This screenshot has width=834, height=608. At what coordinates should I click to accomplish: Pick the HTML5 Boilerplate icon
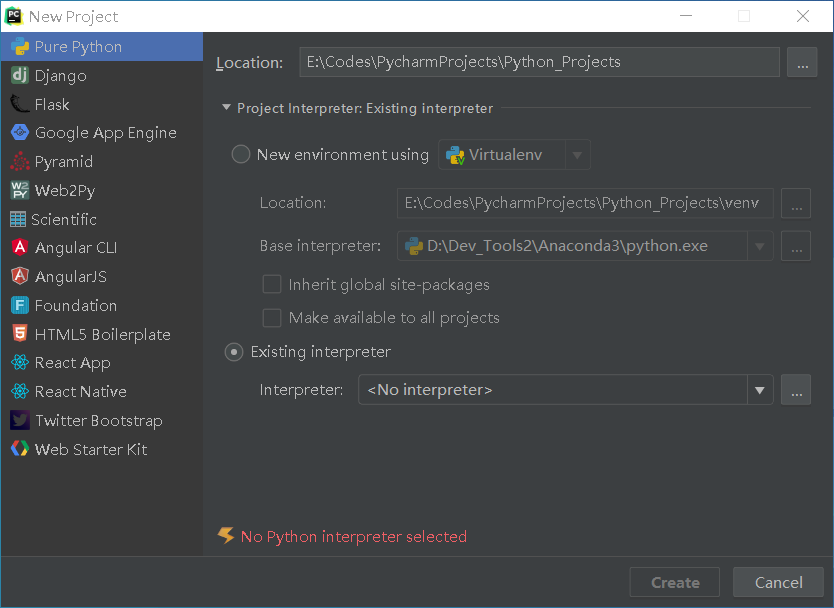point(20,334)
